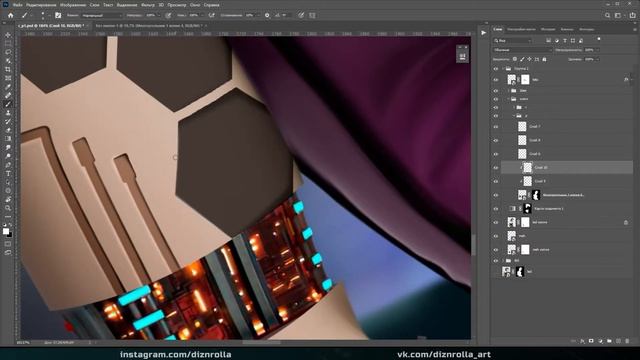Select the Type tool

[8, 173]
